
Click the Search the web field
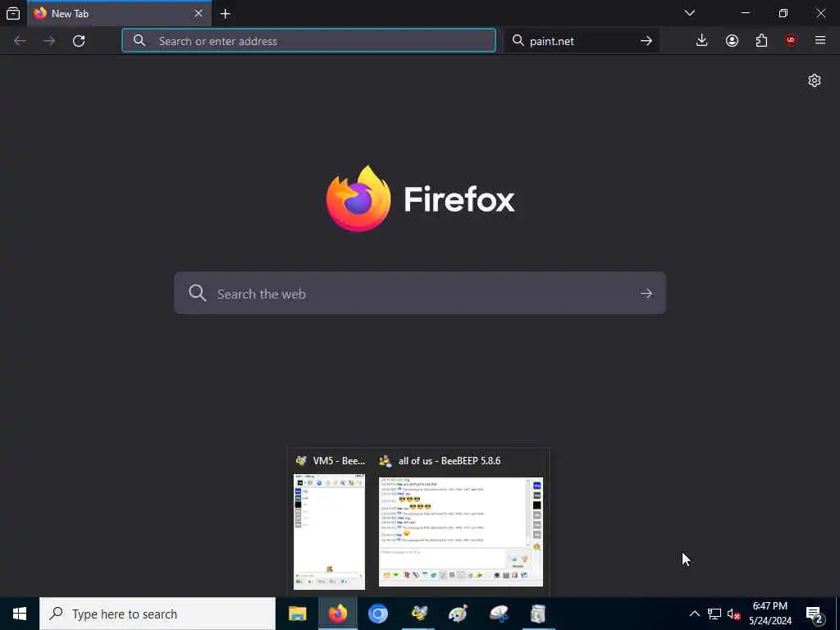420,293
